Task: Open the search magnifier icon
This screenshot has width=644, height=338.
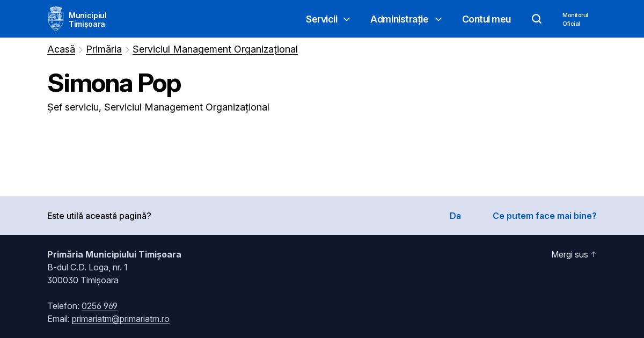Action: click(537, 19)
